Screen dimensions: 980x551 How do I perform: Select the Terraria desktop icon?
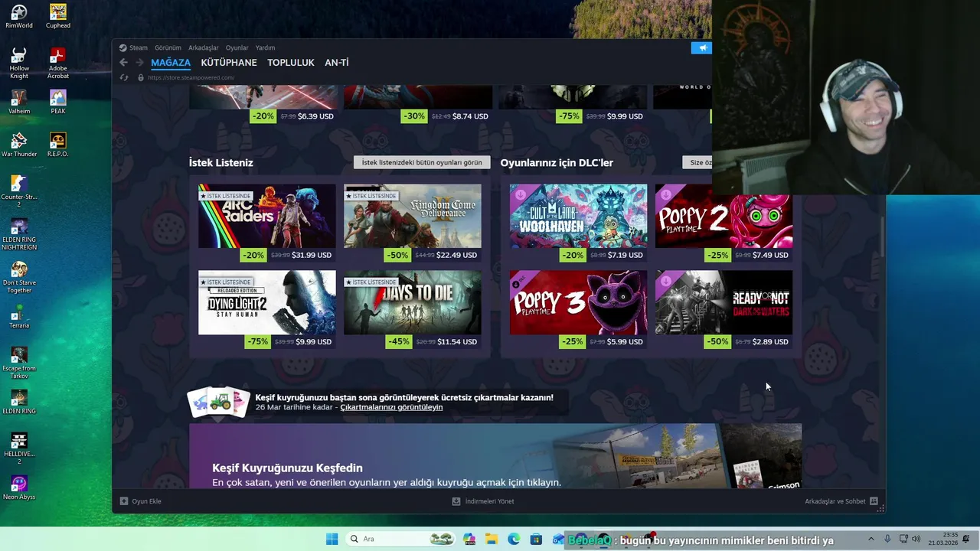[x=19, y=316]
